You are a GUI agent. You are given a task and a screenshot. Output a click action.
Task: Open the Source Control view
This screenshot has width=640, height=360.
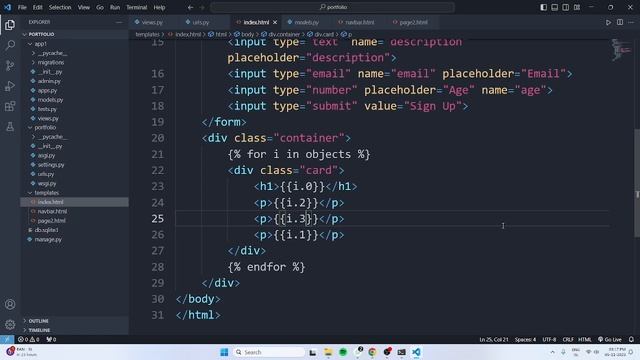click(x=10, y=65)
